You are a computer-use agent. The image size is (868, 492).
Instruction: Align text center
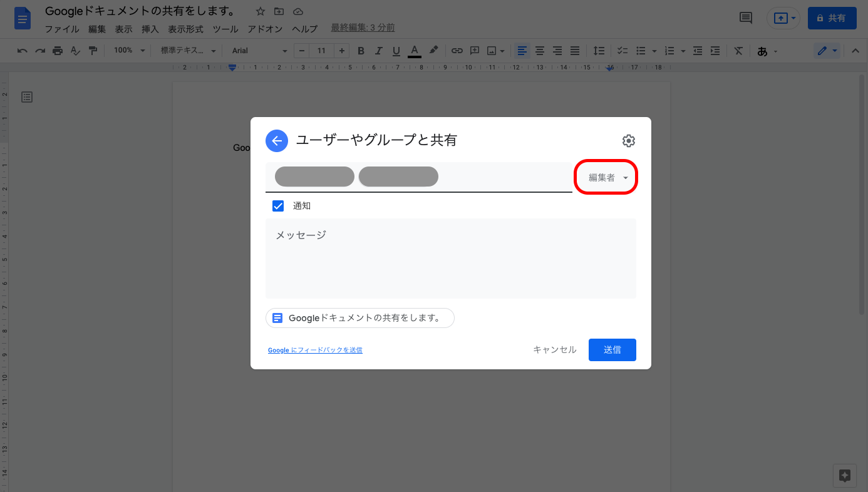coord(540,51)
